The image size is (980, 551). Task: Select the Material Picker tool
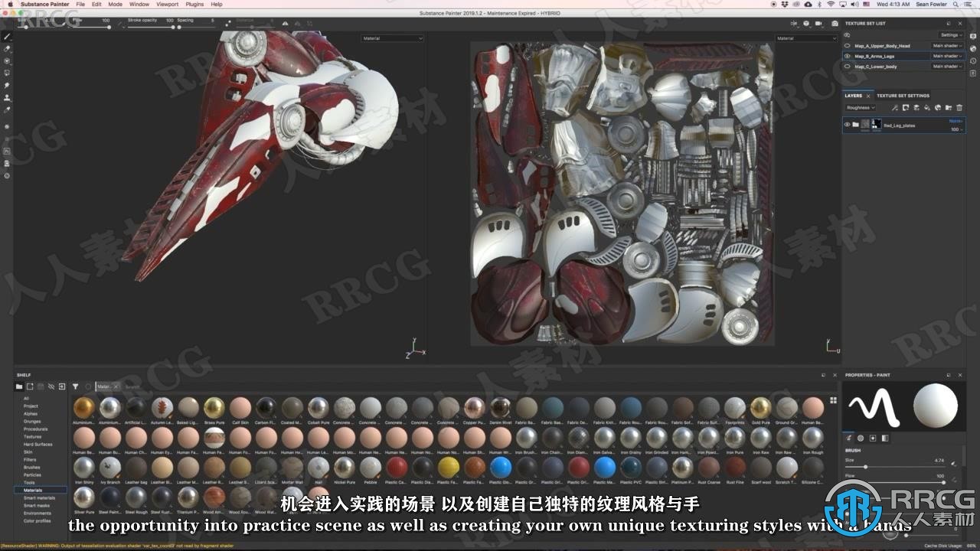tap(7, 109)
